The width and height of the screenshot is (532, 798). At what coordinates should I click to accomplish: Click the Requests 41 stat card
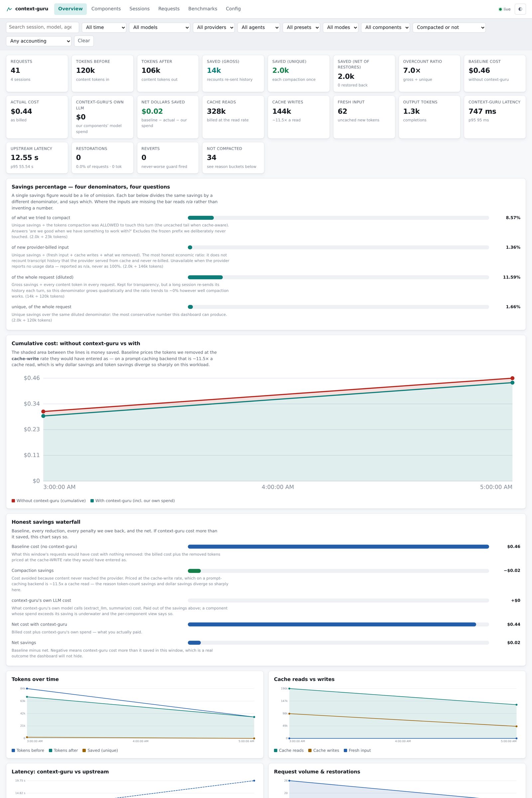pos(37,73)
